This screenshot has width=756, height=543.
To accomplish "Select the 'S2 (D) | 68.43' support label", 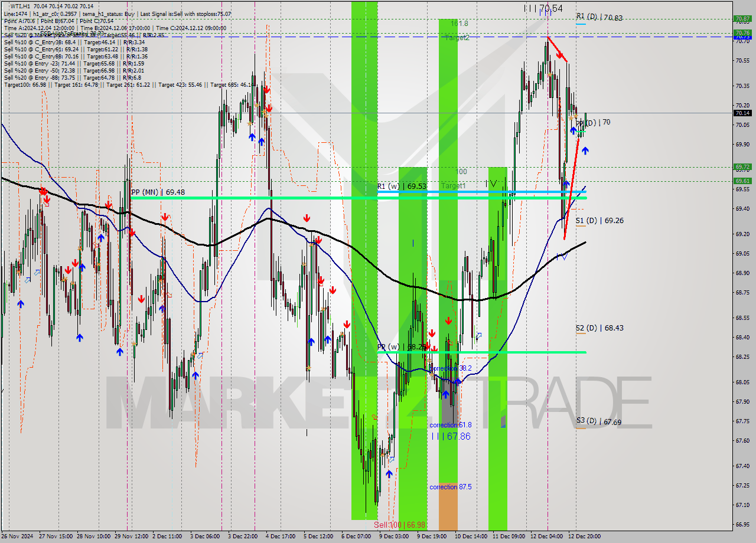I will coord(600,328).
